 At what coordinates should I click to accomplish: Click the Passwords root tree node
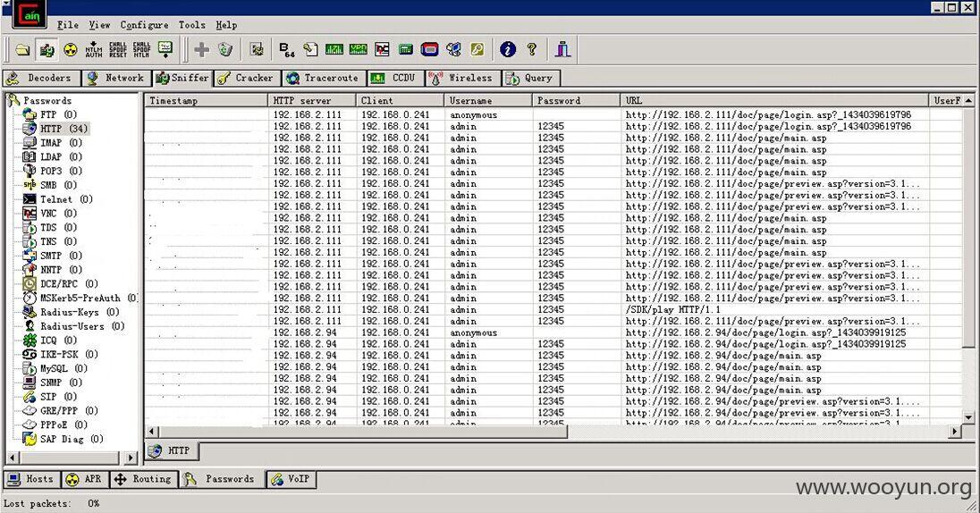click(x=46, y=101)
